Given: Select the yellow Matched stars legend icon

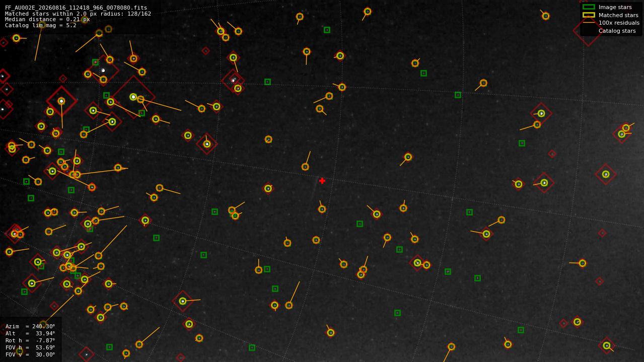Looking at the screenshot, I should pyautogui.click(x=589, y=15).
